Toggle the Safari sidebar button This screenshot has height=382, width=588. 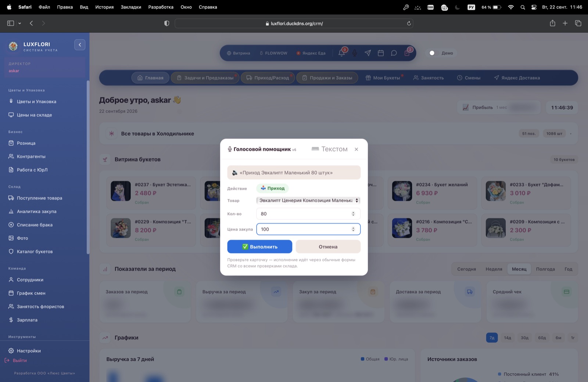[x=11, y=23]
